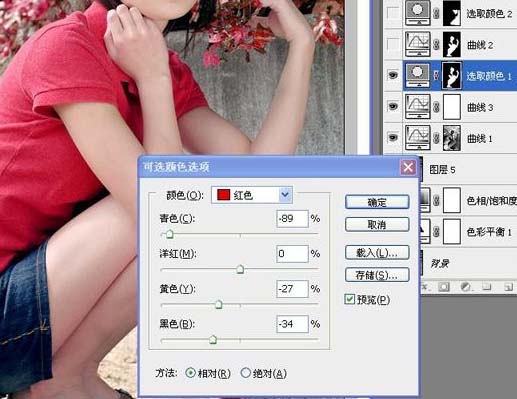Image resolution: width=517 pixels, height=399 pixels.
Task: Click link icon on 选取颜色 2 layer
Action: point(436,13)
